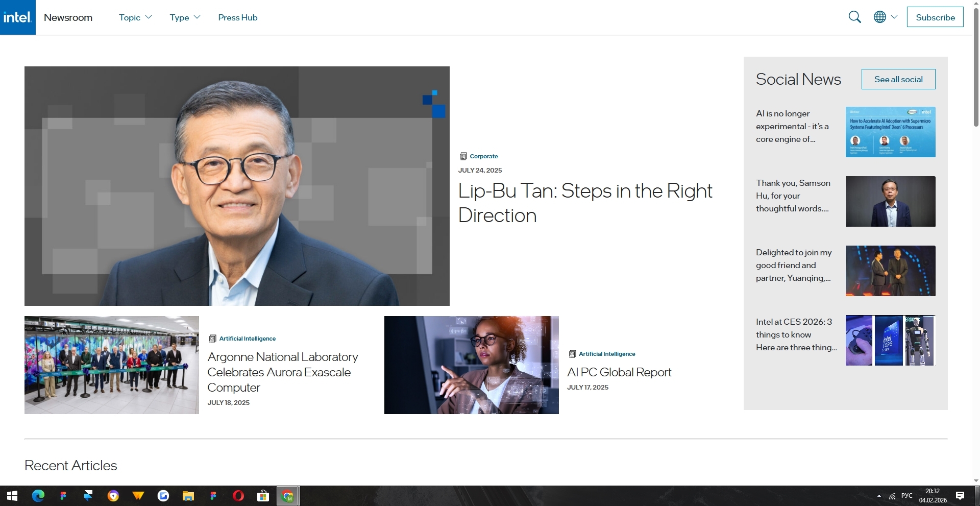
Task: Open the Artificial Intelligence tag above AI PC report
Action: tap(607, 354)
